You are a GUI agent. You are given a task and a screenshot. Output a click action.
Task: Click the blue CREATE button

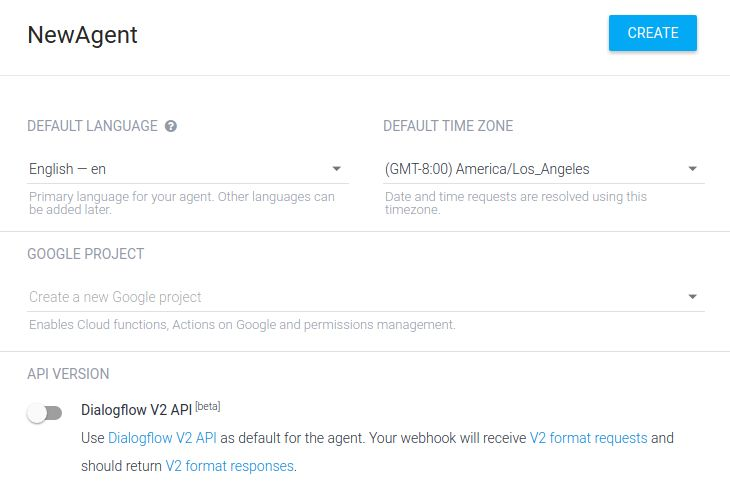click(x=653, y=33)
